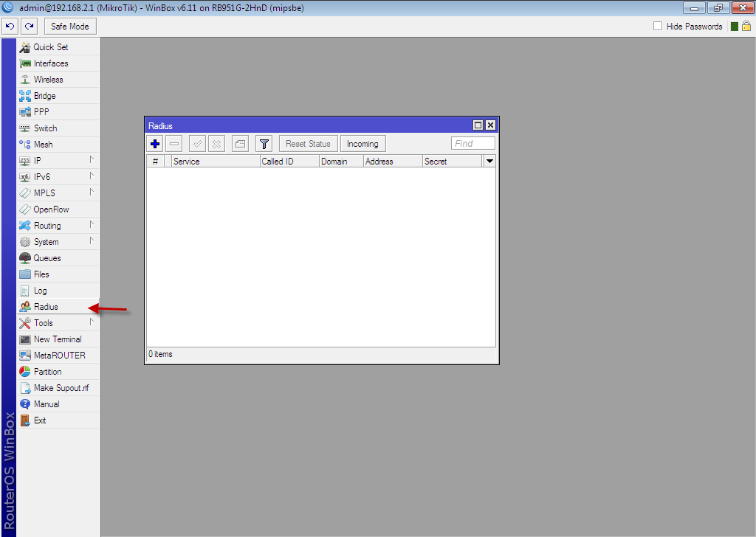This screenshot has width=756, height=537.
Task: Launch a New Terminal
Action: (x=58, y=339)
